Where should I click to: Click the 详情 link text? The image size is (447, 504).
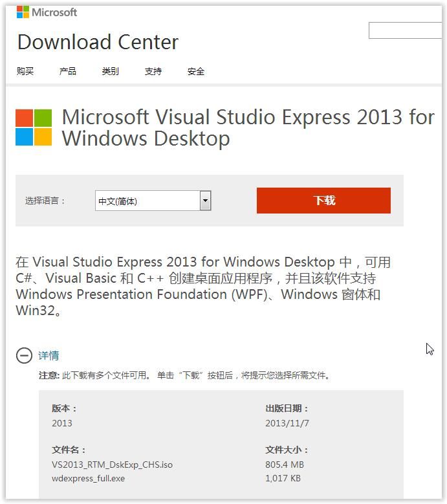click(49, 355)
